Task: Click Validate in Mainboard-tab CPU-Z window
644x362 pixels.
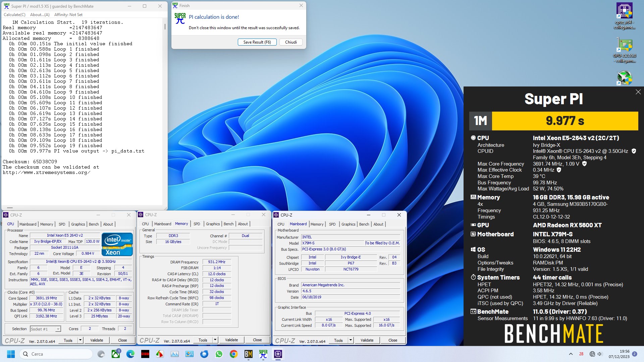Action: (367, 340)
